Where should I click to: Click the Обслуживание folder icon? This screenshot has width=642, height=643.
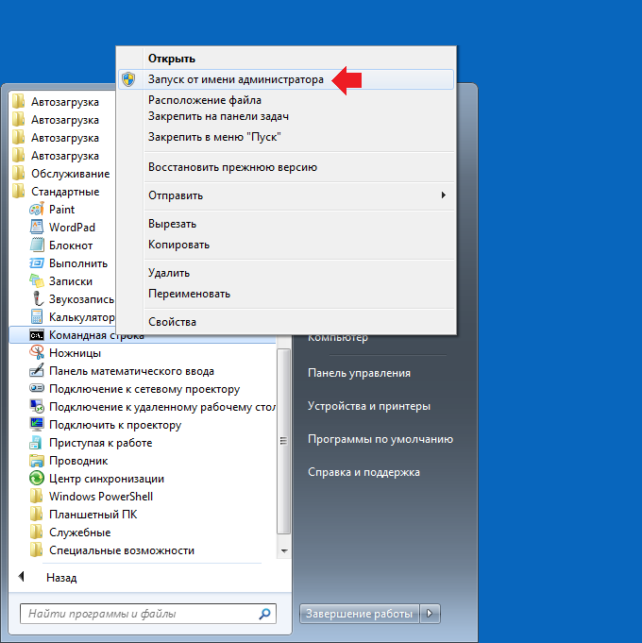point(18,173)
